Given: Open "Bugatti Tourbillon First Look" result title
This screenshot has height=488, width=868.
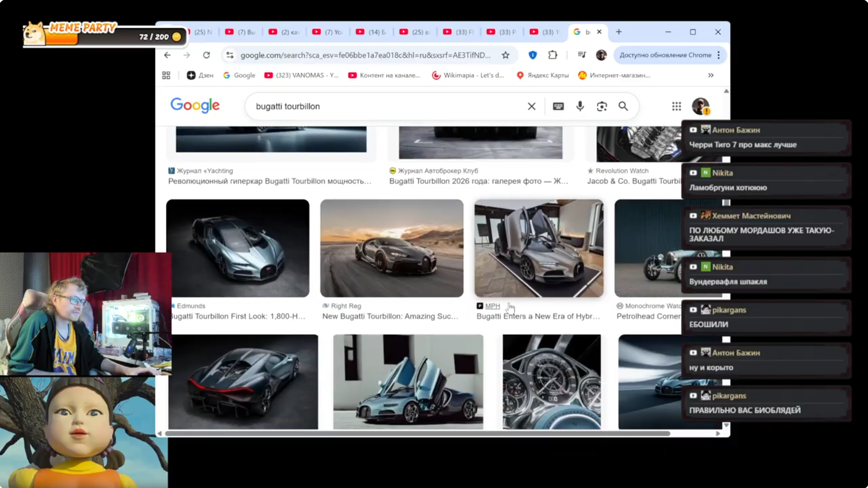Looking at the screenshot, I should click(238, 316).
